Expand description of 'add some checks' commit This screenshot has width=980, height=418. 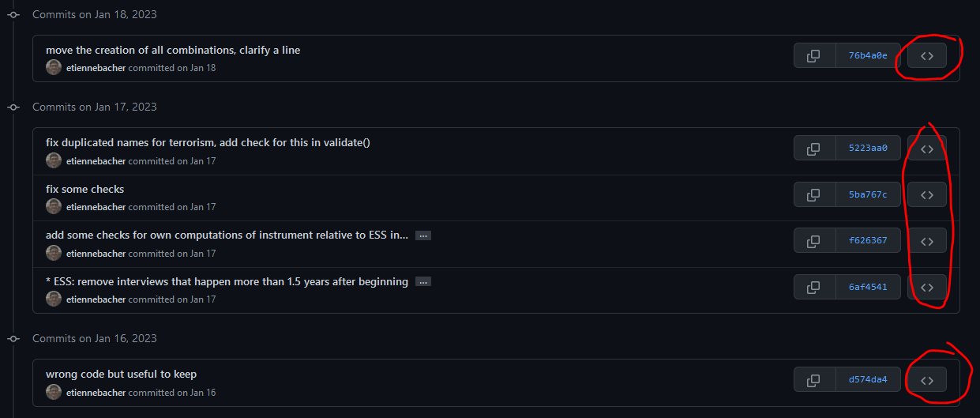pos(423,235)
